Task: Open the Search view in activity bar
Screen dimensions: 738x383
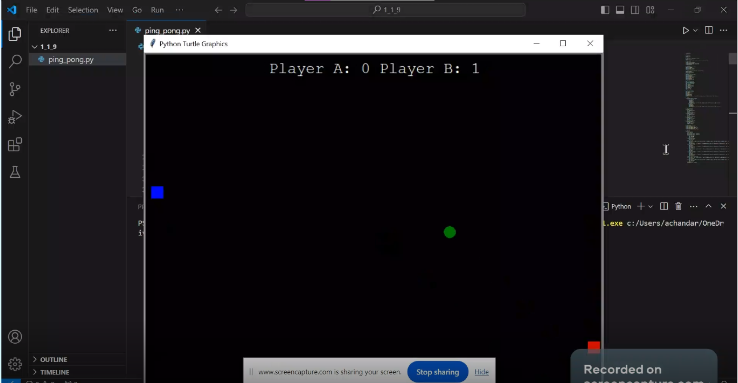Action: 15,61
